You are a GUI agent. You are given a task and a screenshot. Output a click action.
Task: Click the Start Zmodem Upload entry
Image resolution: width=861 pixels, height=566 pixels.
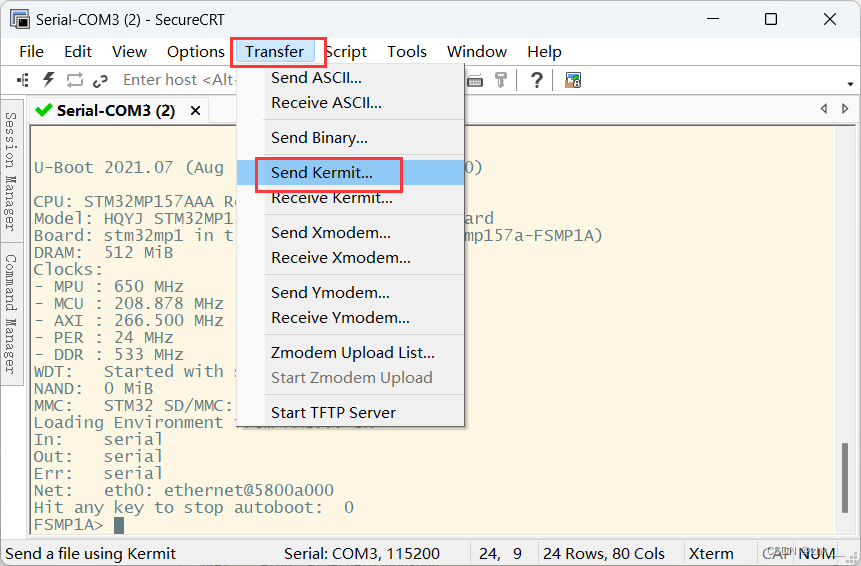[x=350, y=378]
